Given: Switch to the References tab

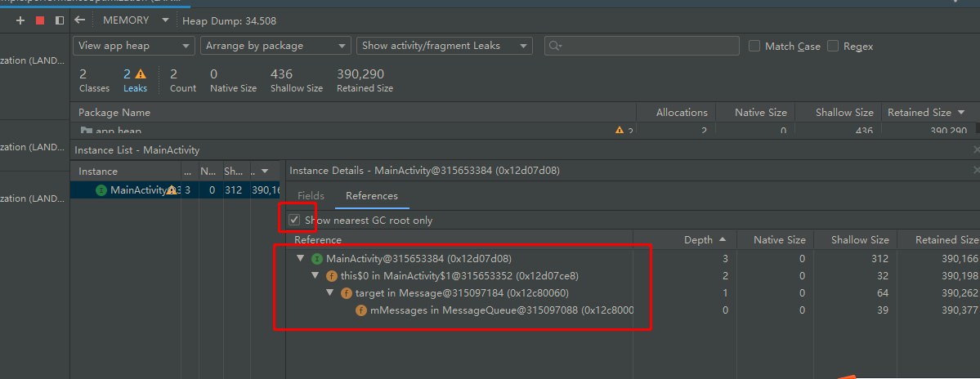Looking at the screenshot, I should [x=372, y=195].
